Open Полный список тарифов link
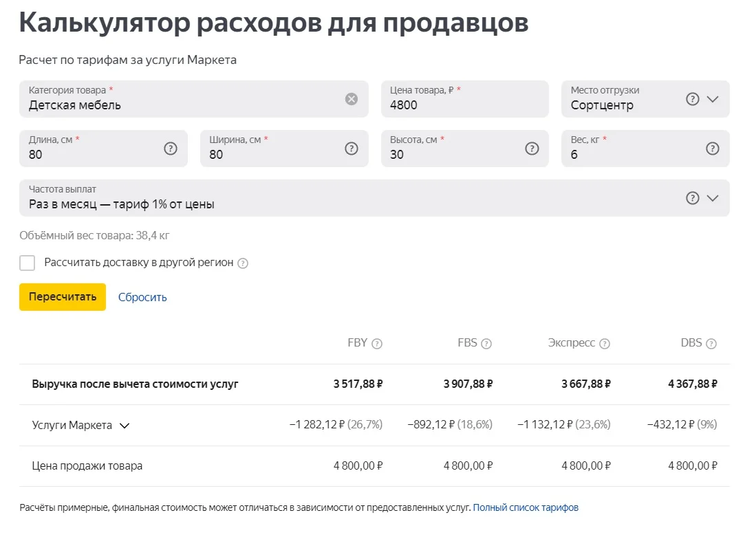 coord(526,508)
